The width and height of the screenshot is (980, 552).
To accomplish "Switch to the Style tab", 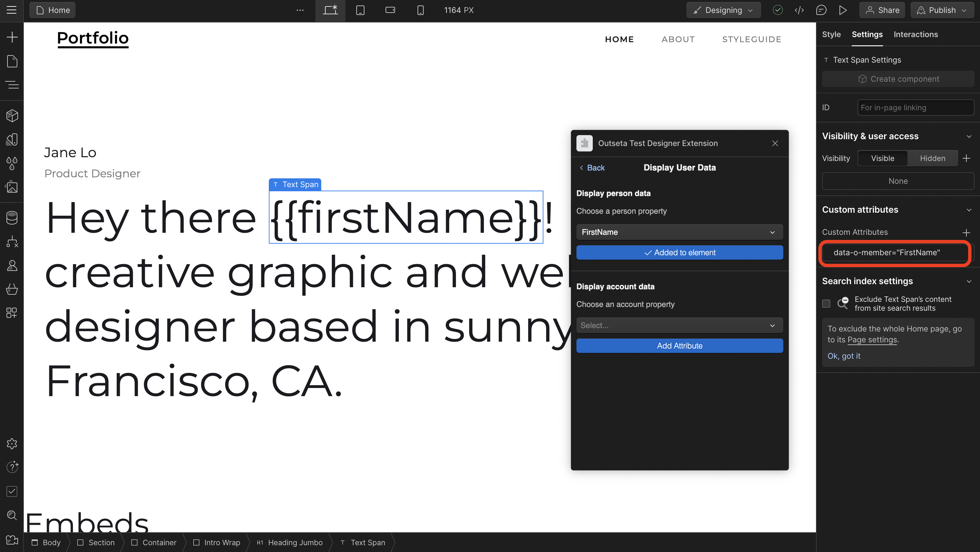I will click(831, 34).
